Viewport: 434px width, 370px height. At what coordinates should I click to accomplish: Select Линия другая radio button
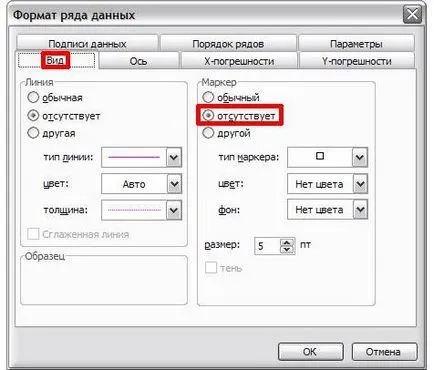33,133
